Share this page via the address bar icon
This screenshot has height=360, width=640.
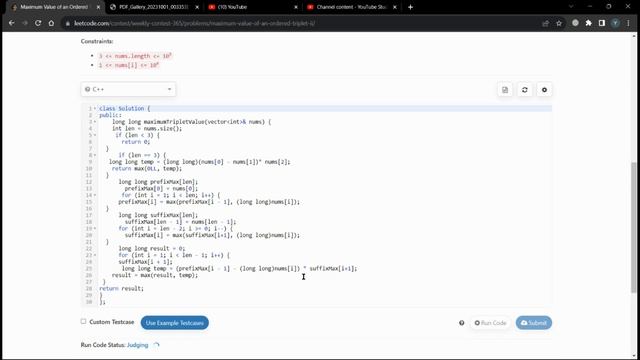coord(545,23)
